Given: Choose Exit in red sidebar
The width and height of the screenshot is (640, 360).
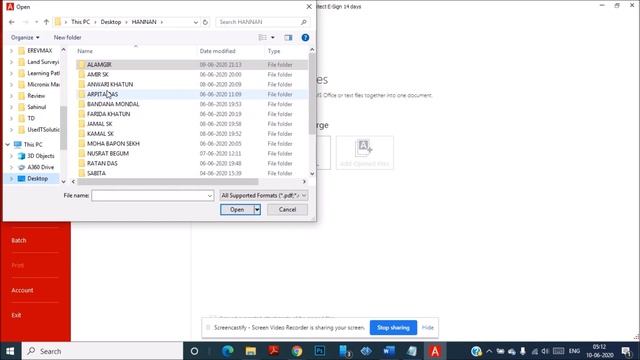Looking at the screenshot, I should tap(16, 315).
